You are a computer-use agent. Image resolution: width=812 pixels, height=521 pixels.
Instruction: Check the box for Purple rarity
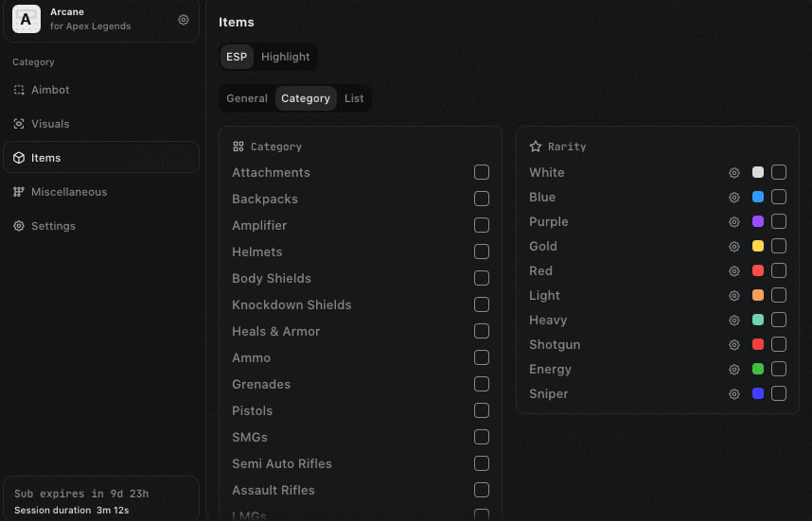pyautogui.click(x=779, y=221)
